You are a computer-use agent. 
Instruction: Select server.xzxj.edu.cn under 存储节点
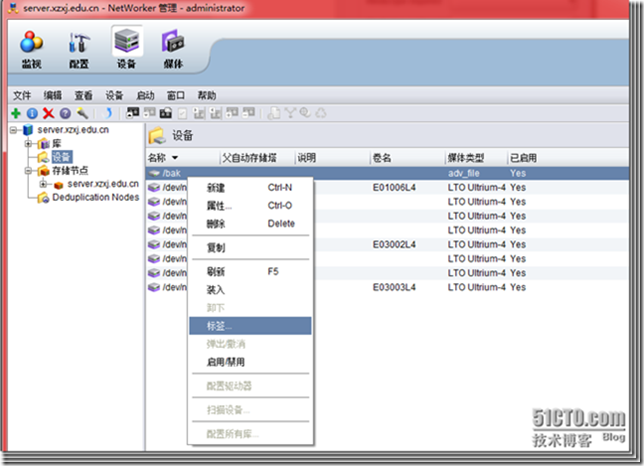(x=103, y=184)
